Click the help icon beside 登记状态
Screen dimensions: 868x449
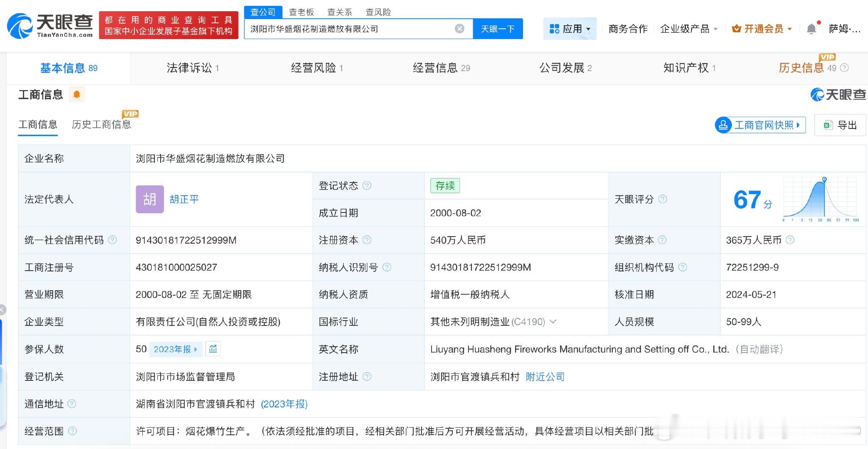coord(367,185)
